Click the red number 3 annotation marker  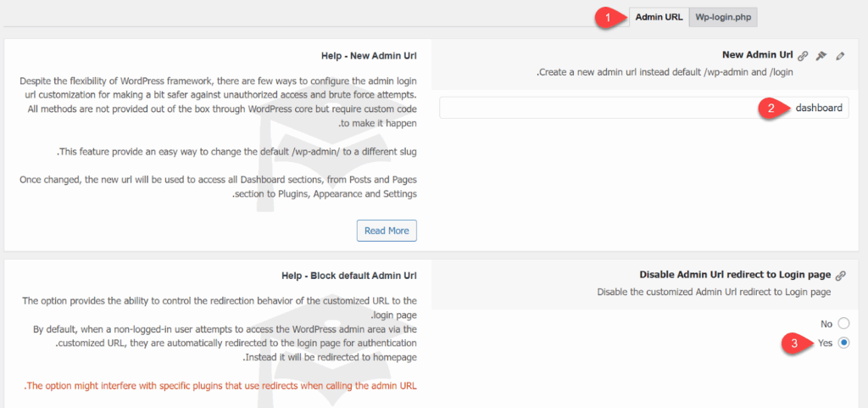792,344
